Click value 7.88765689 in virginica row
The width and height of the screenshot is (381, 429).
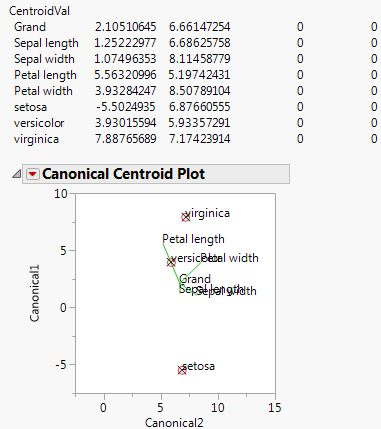click(x=126, y=139)
